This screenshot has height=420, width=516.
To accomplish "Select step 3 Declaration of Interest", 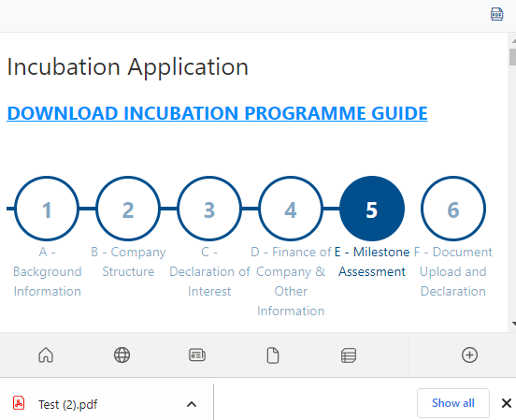I will pyautogui.click(x=209, y=209).
